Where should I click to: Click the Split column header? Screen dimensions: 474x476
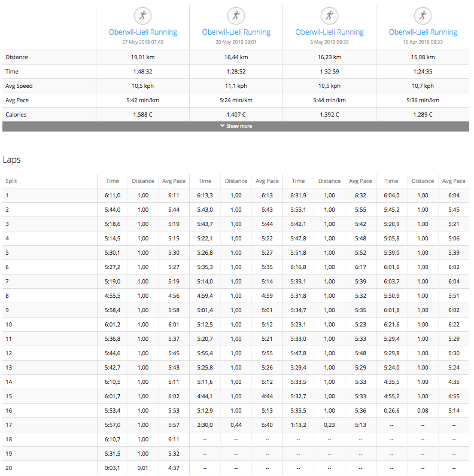tap(11, 181)
